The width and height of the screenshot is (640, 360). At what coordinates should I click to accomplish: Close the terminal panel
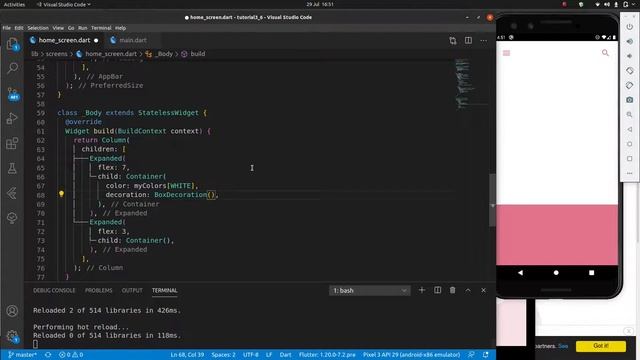pos(483,290)
